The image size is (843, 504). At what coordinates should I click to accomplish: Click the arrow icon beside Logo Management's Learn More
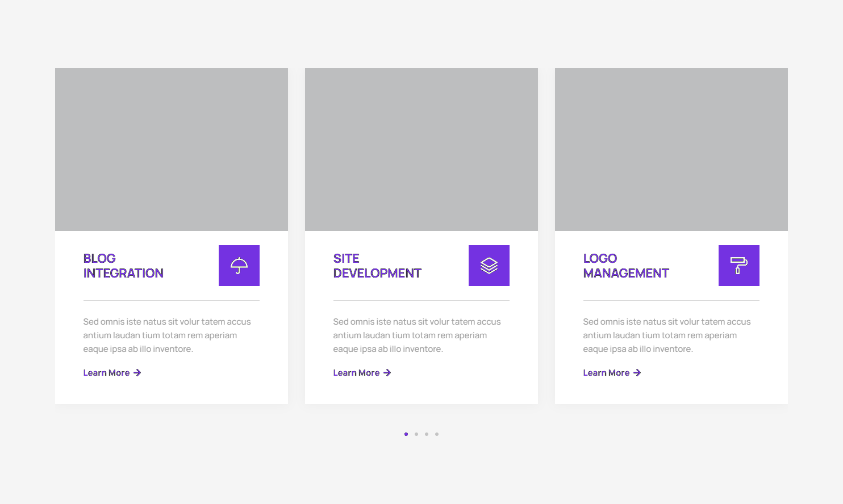point(637,373)
